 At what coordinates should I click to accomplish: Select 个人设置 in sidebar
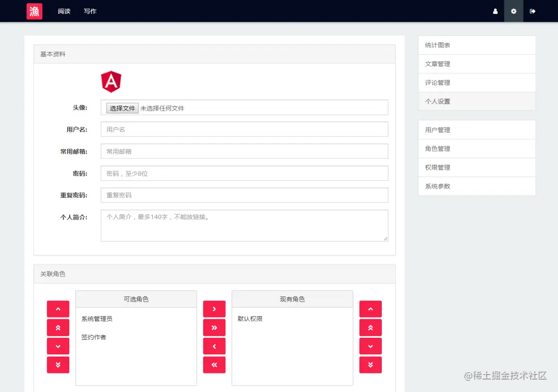point(476,101)
